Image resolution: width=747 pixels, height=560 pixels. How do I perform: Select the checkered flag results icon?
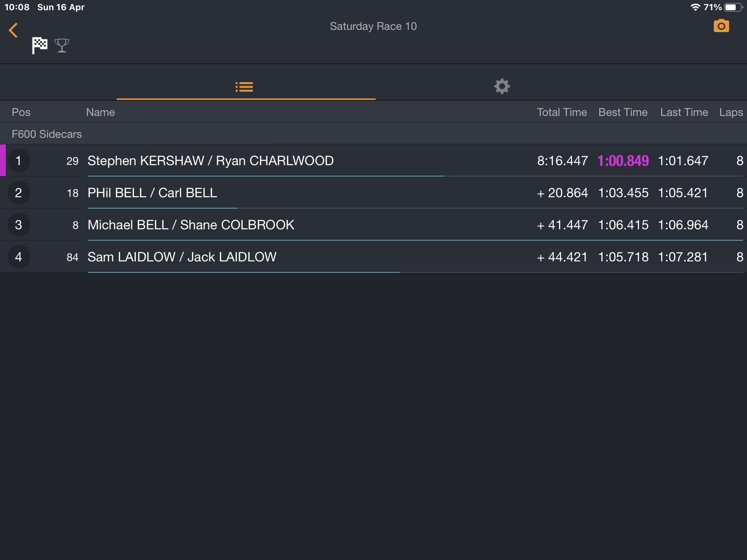click(39, 46)
